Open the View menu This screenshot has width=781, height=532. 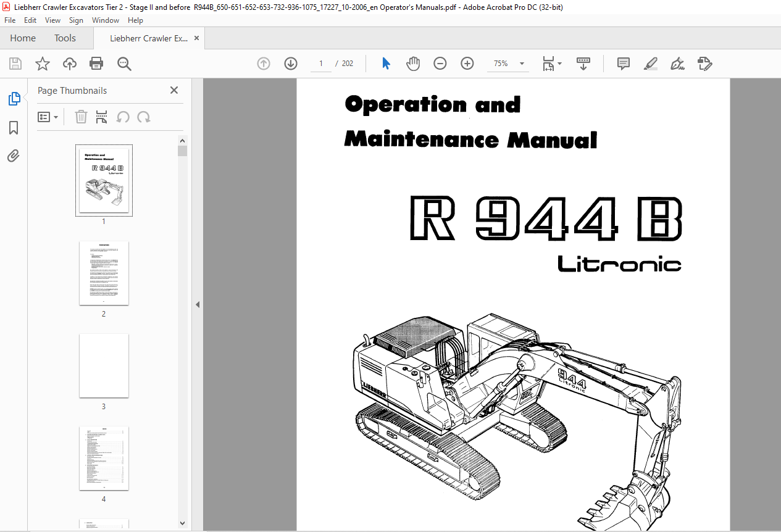(53, 20)
